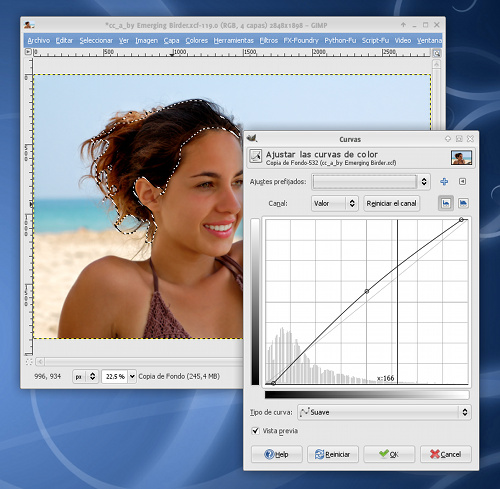Open the FX-Foundry menu
The image size is (500, 489).
click(301, 41)
